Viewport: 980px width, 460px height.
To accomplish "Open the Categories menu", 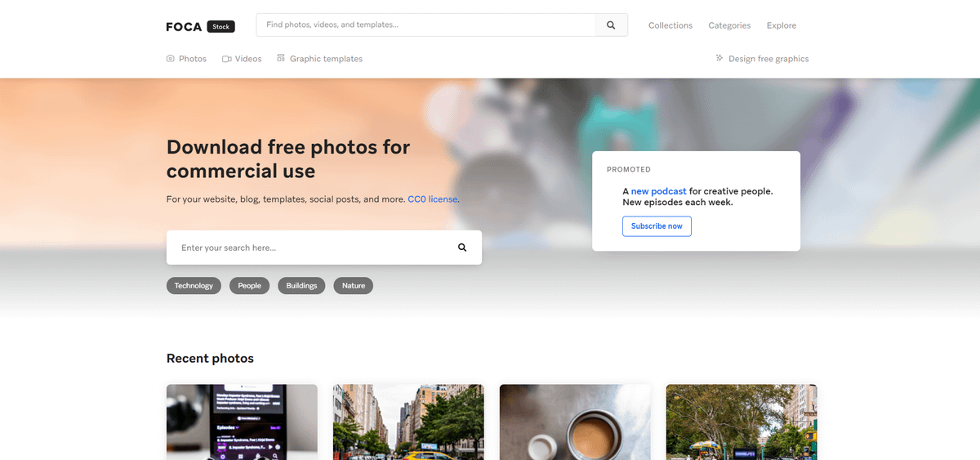I will click(729, 25).
